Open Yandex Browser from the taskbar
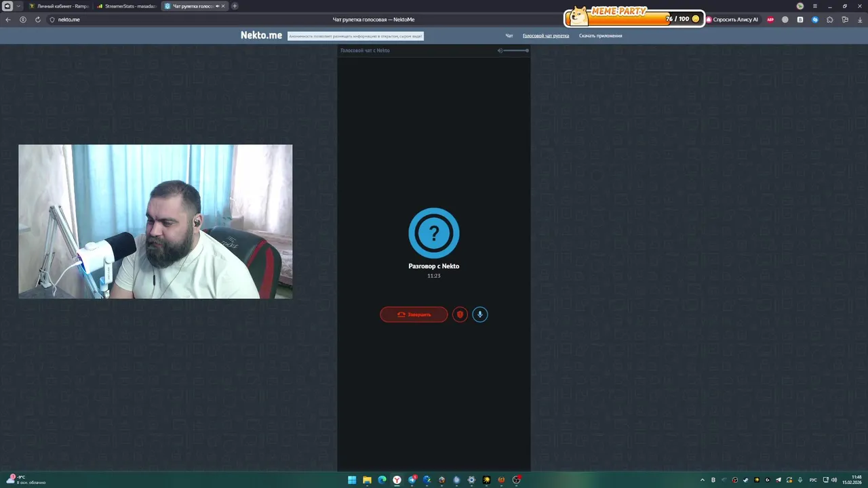Screen dimensions: 868x488 [397, 480]
